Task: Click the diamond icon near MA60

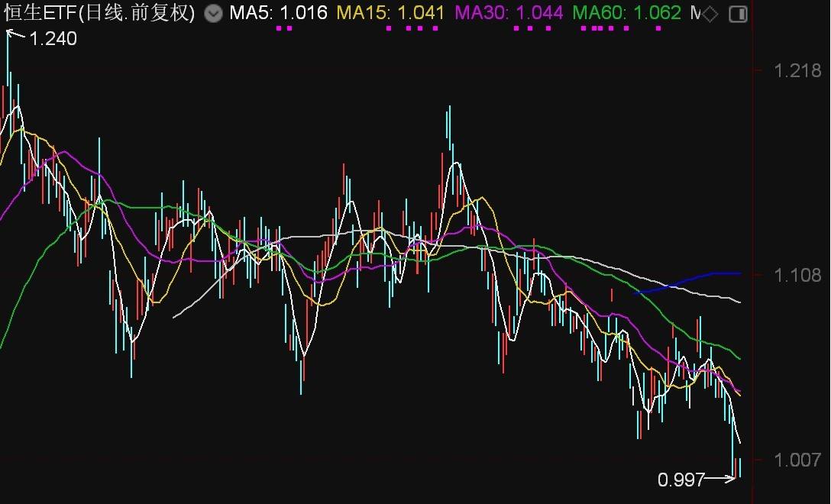Action: 710,14
